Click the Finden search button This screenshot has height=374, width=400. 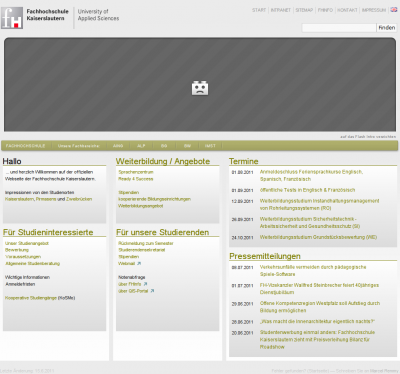(x=387, y=28)
